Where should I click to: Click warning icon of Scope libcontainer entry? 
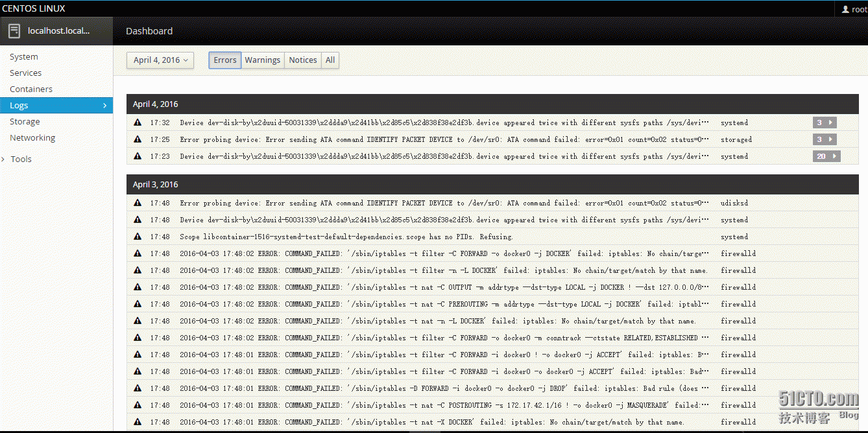[x=138, y=237]
